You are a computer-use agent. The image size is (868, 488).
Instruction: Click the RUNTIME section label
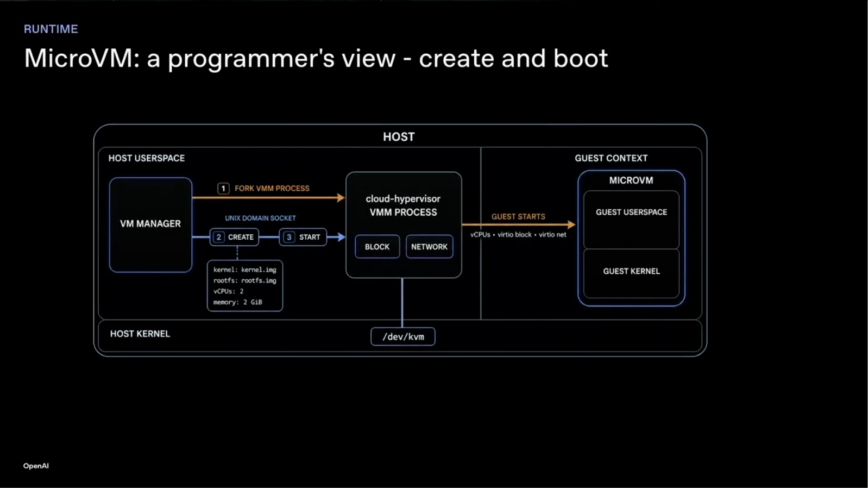click(51, 29)
